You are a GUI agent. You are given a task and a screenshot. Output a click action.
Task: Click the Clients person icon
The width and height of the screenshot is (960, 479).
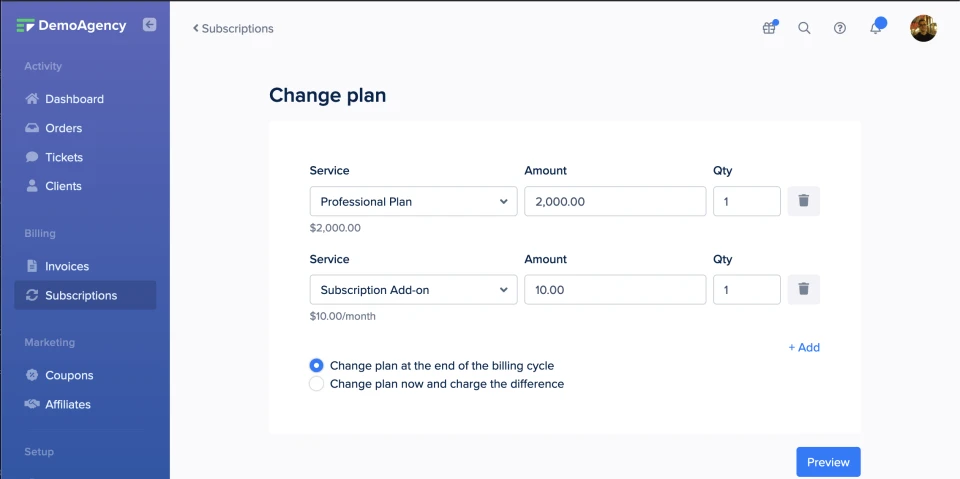coord(32,186)
